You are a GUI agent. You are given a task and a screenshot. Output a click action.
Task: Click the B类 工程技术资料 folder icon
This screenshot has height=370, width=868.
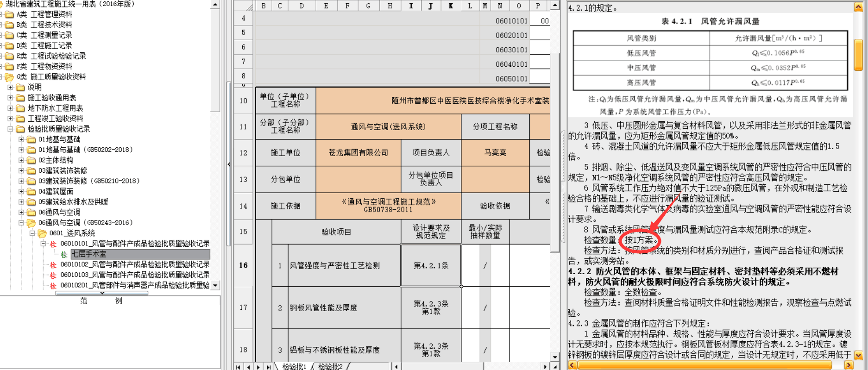tap(9, 25)
